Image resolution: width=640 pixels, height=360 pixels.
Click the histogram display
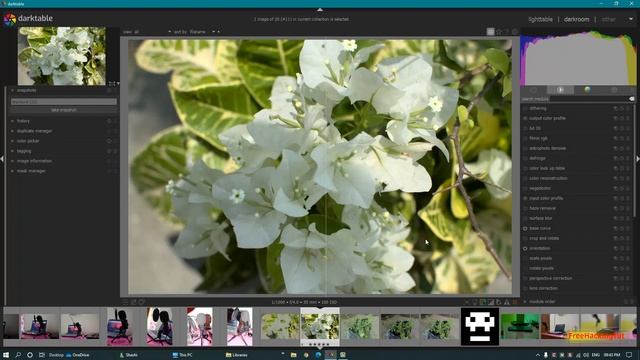[x=578, y=58]
